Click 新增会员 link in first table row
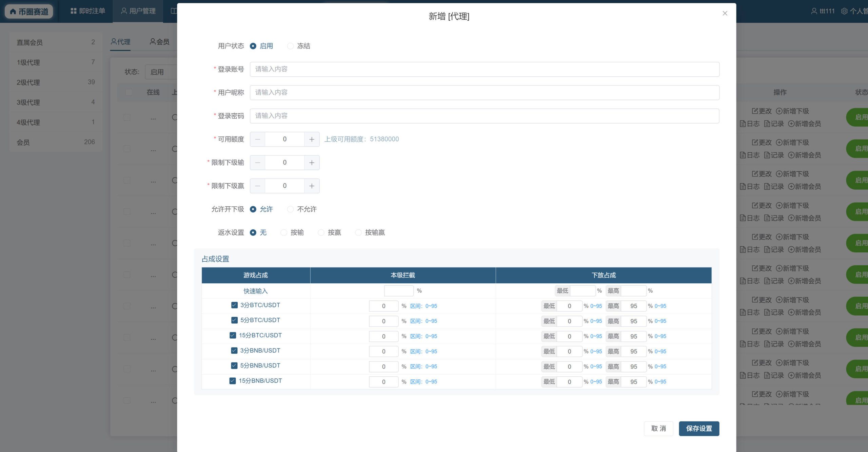This screenshot has width=868, height=452. (x=804, y=124)
